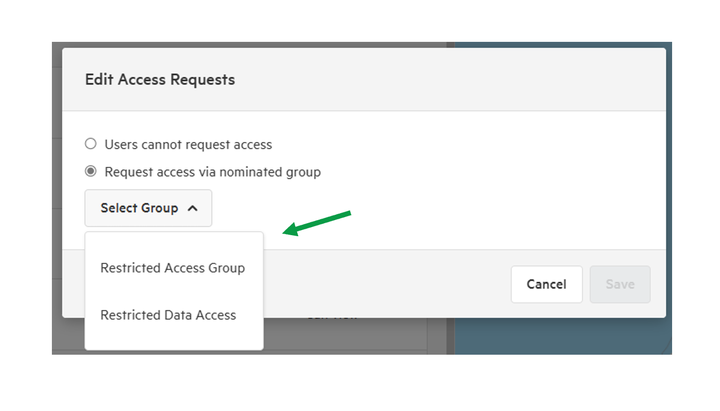The width and height of the screenshot is (720, 411).
Task: Toggle the 'Request access via nominated group' radio circle
Action: tap(91, 171)
